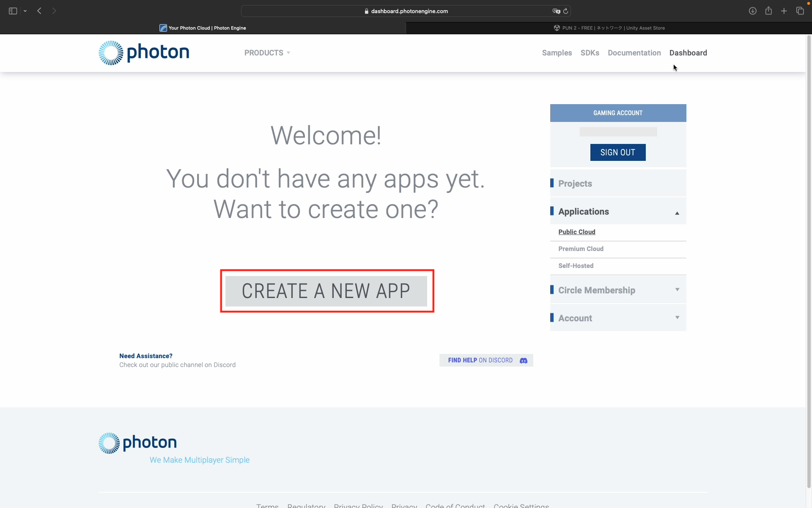This screenshot has height=508, width=812.
Task: Click the Unity icon on the Asset Store tab
Action: (557, 28)
